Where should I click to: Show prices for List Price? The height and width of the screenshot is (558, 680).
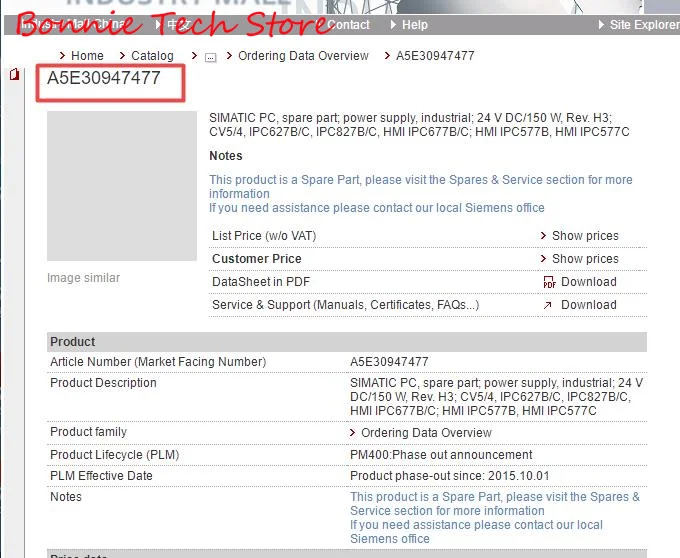coord(585,235)
